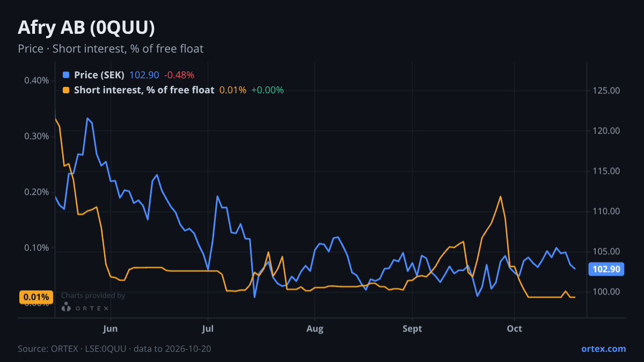Click the subtitle Price · Short interest, % of free float
The width and height of the screenshot is (644, 362).
click(111, 49)
